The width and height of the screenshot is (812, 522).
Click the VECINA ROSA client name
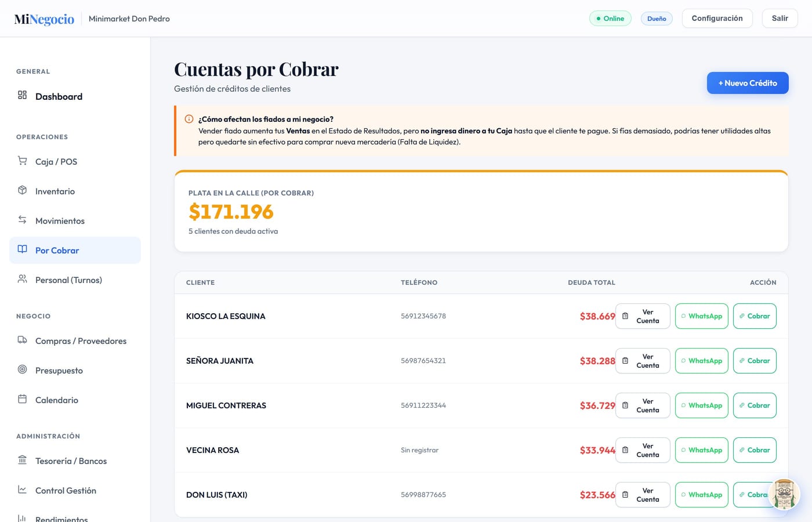coord(212,450)
